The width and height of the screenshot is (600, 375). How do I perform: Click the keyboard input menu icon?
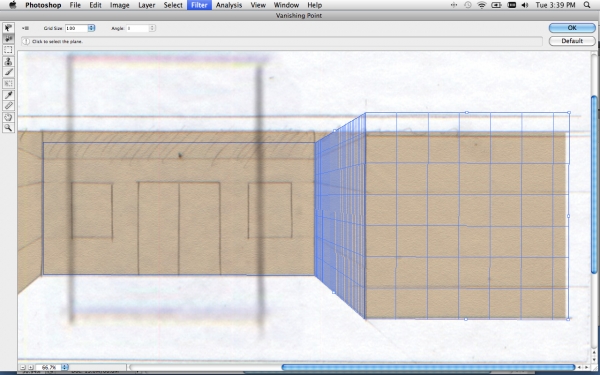point(511,5)
